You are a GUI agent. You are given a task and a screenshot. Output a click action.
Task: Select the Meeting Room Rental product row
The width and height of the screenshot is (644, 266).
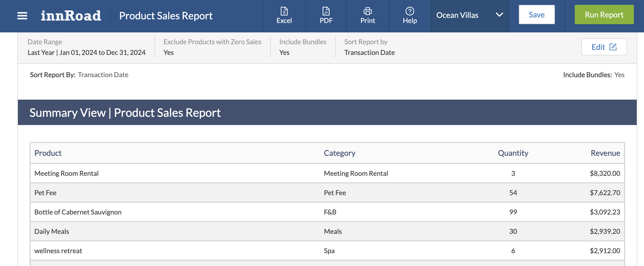[x=66, y=173]
